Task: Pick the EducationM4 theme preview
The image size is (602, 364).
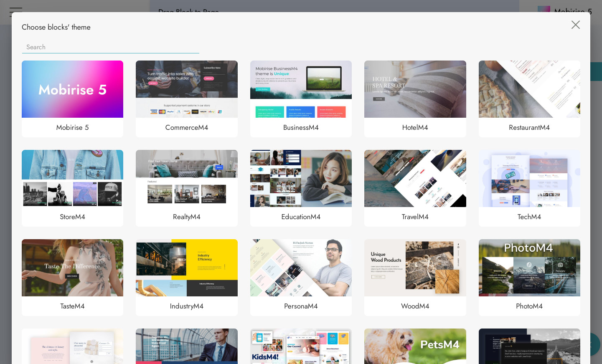Action: [x=301, y=179]
